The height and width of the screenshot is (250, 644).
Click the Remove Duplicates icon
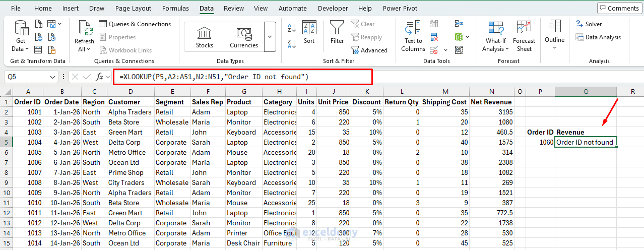tap(434, 37)
